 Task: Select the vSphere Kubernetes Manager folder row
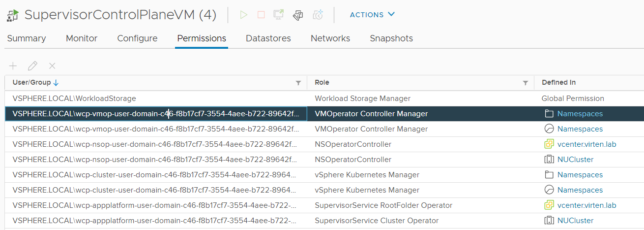coord(324,175)
